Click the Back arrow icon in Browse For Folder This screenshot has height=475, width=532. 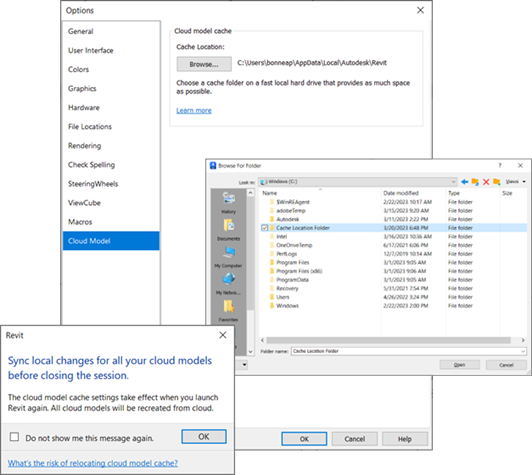[464, 182]
